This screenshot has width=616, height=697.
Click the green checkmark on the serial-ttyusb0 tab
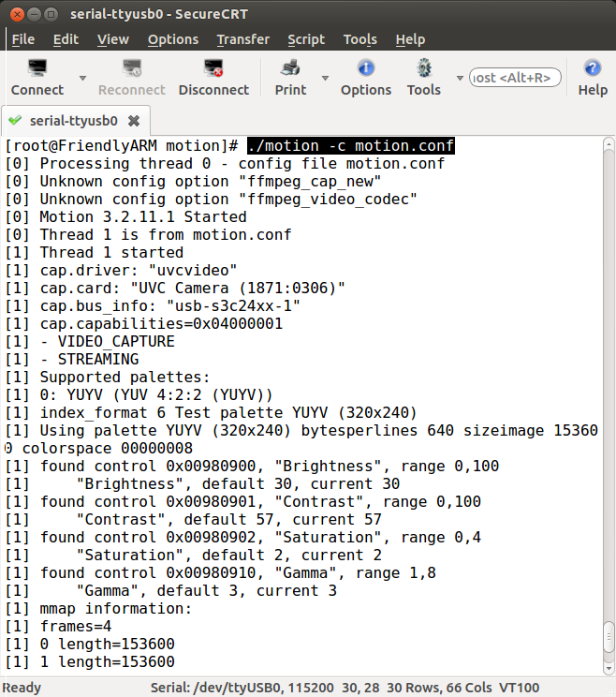[15, 120]
